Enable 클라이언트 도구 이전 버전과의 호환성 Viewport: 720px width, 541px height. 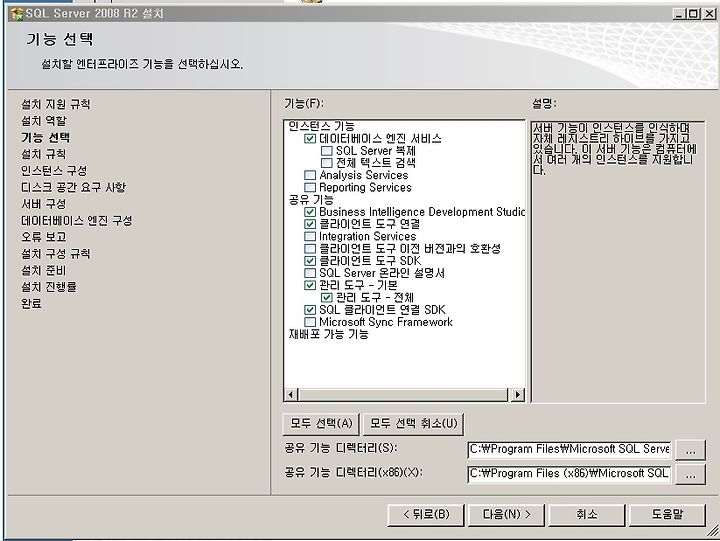pyautogui.click(x=310, y=248)
